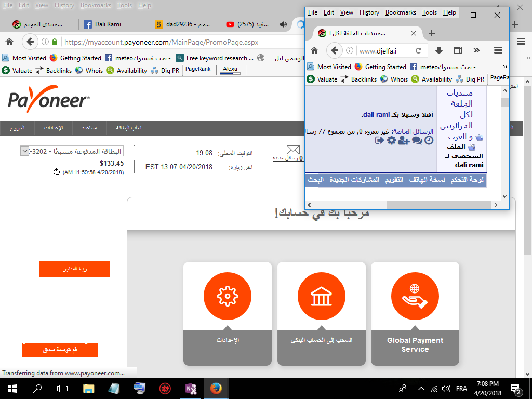Open hamburger menu in main Firefox window
The height and width of the screenshot is (399, 532).
521,42
